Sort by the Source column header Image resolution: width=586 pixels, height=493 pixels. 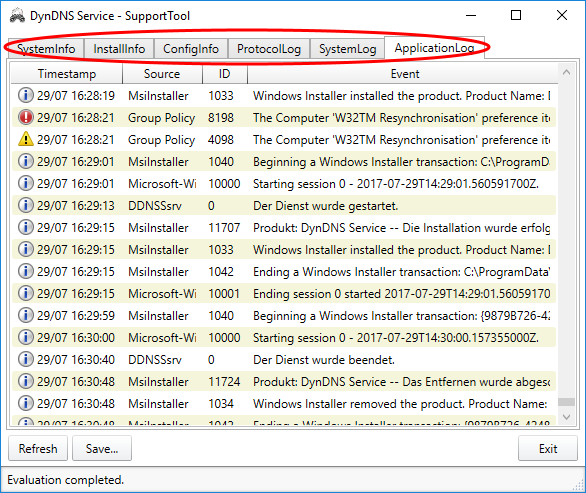click(162, 74)
